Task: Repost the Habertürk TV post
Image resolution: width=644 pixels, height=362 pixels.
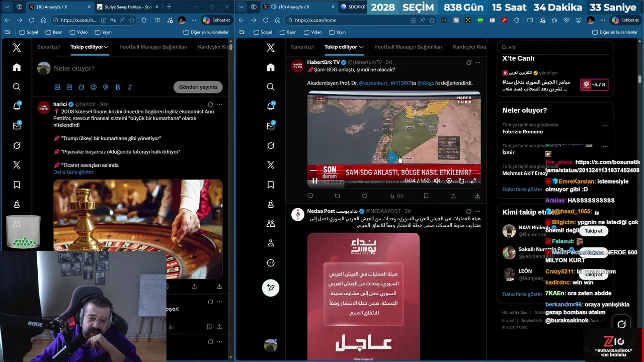Action: pyautogui.click(x=338, y=196)
